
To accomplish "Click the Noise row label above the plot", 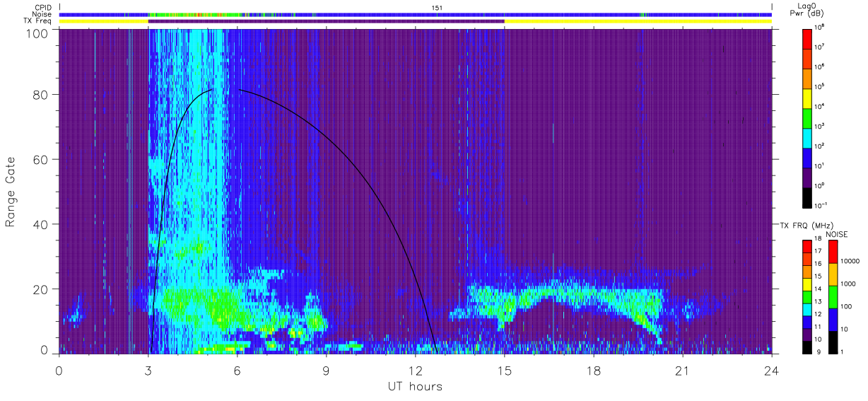I will point(42,14).
